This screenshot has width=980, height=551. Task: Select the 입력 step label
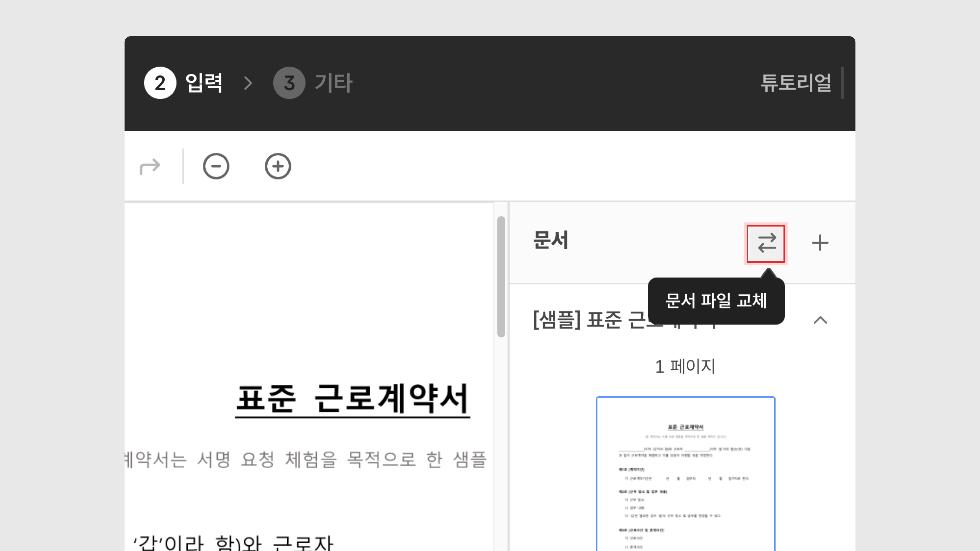point(204,83)
